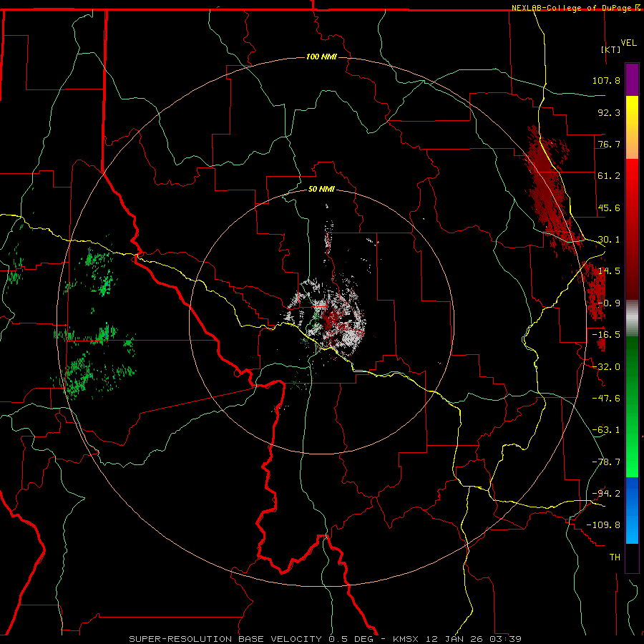Image resolution: width=644 pixels, height=644 pixels.
Task: Click the TH legend label
Action: 615,557
